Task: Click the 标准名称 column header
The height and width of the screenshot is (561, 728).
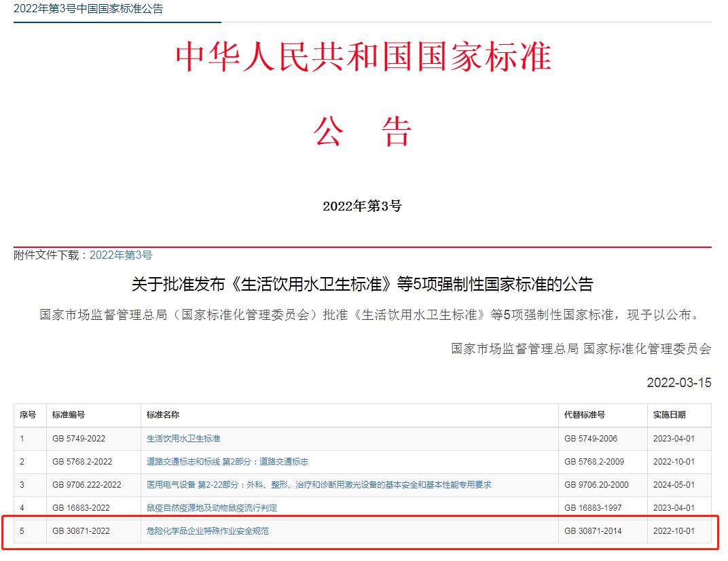Action: [162, 415]
